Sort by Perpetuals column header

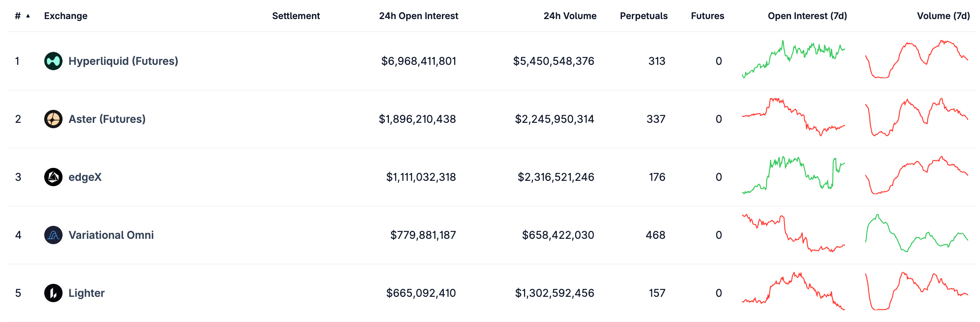(x=643, y=16)
